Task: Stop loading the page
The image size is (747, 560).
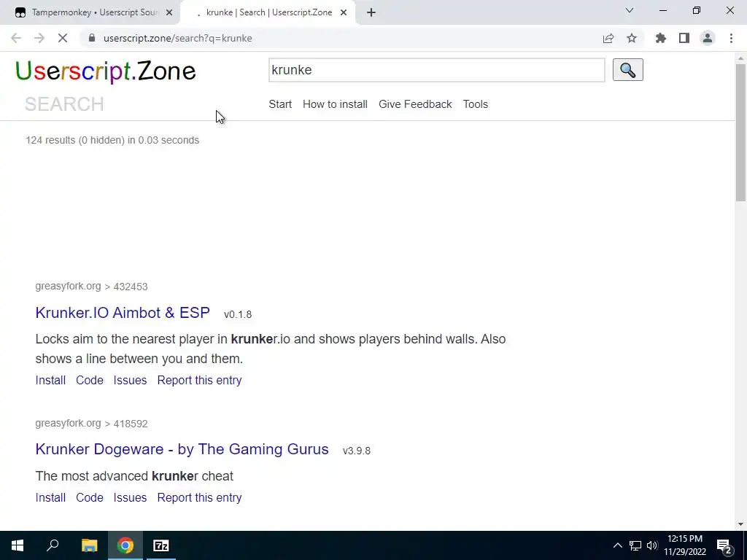Action: click(x=63, y=38)
